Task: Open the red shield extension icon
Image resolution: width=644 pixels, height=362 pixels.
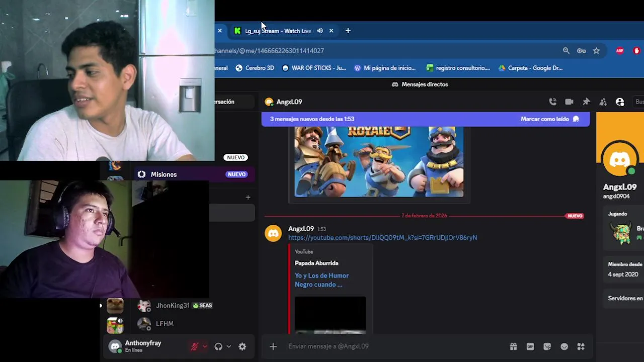Action: click(636, 51)
